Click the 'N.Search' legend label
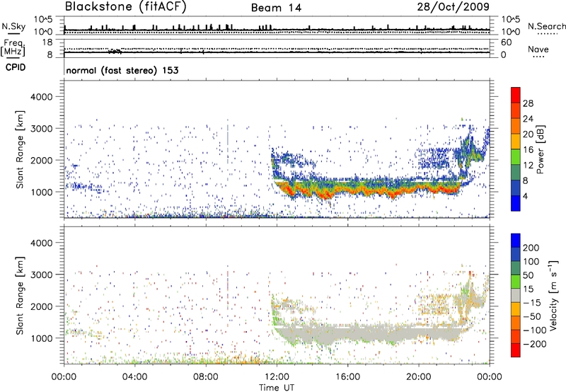Viewport: 566px width, 392px height. tap(546, 26)
